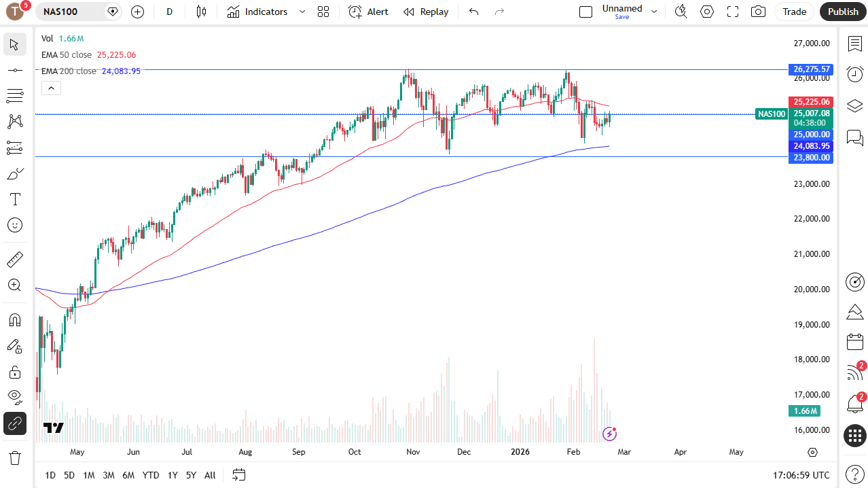Screen dimensions: 868x488
Task: Open the Unnamed layout dropdown arrow
Action: pyautogui.click(x=654, y=12)
